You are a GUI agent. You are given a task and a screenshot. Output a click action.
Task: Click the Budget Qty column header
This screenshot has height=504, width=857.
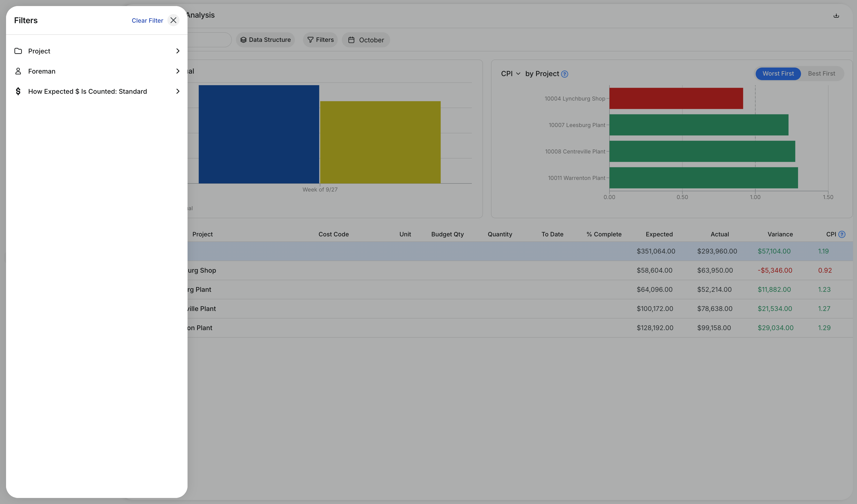(x=448, y=234)
